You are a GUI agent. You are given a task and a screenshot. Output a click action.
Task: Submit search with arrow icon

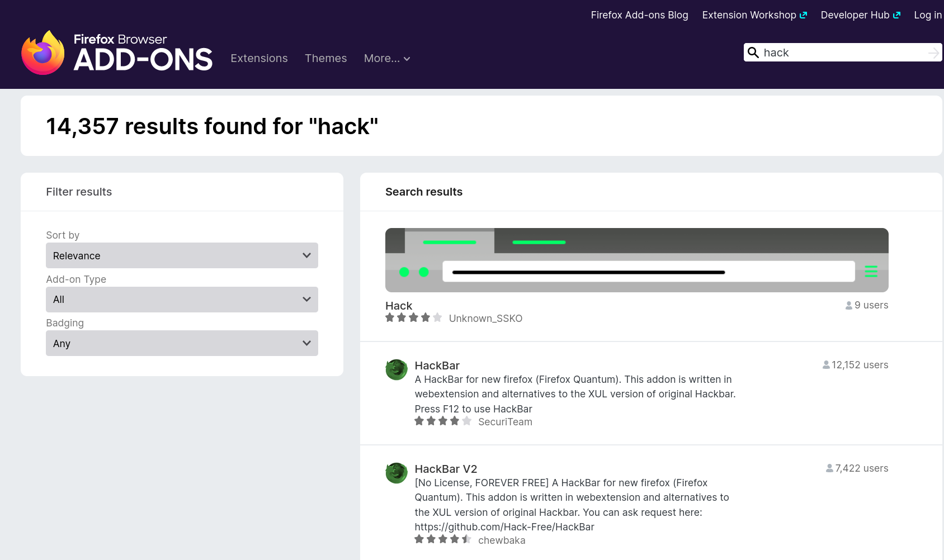(933, 53)
